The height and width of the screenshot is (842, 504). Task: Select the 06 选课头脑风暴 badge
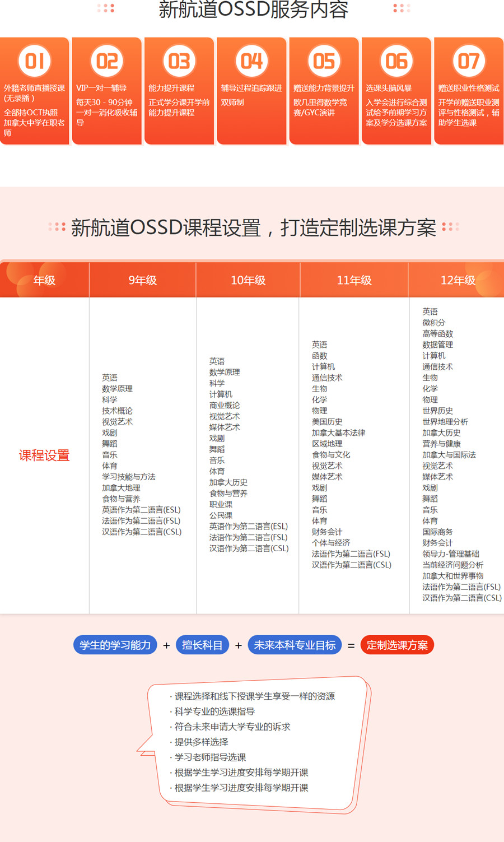tap(396, 61)
